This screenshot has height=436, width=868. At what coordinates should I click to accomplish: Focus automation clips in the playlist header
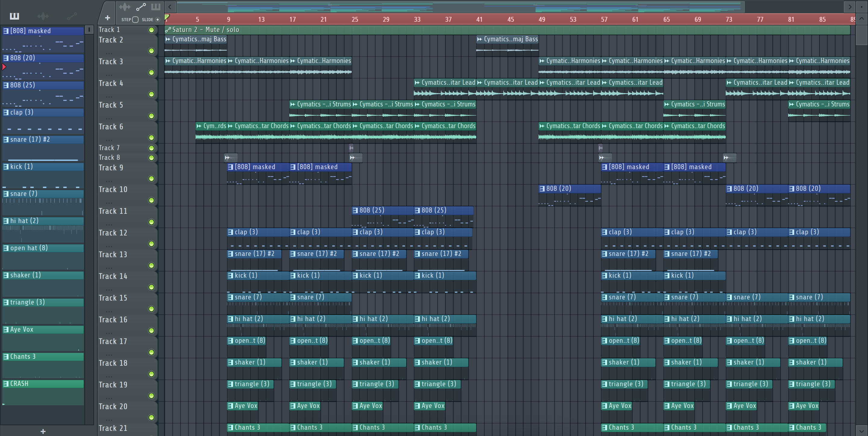click(141, 7)
